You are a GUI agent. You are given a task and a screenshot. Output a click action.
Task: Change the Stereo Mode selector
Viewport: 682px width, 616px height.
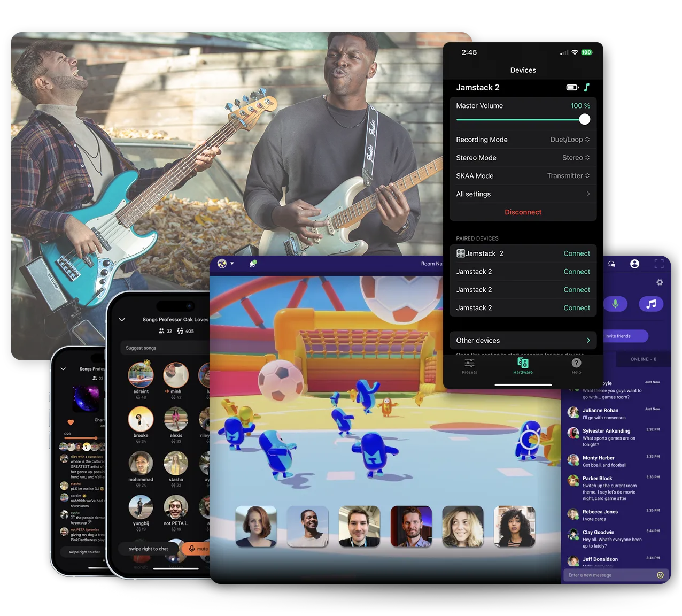click(576, 158)
